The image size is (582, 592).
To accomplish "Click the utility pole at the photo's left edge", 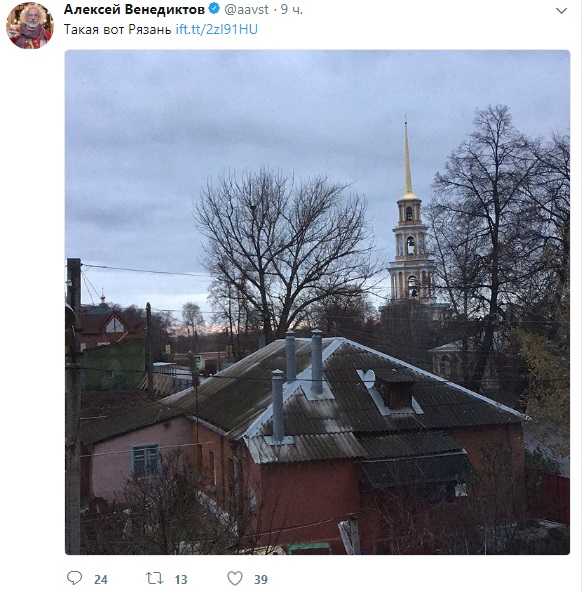I will pyautogui.click(x=73, y=406).
